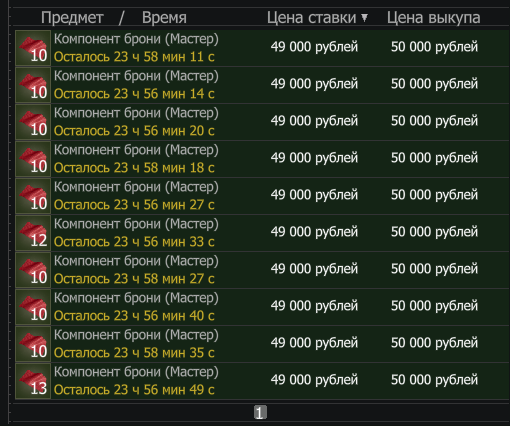The height and width of the screenshot is (426, 510).
Task: Click item icon for lot ending 56 мин 27 с
Action: (x=33, y=196)
